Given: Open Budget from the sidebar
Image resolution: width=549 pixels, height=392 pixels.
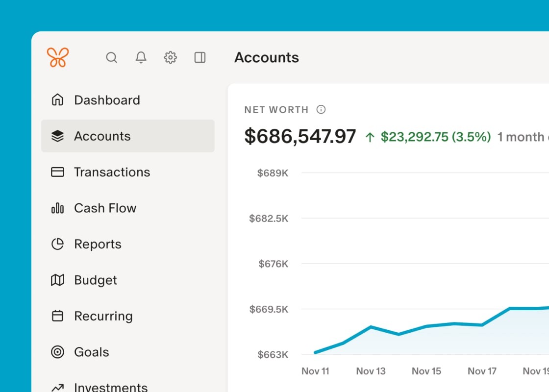Looking at the screenshot, I should click(x=128, y=280).
